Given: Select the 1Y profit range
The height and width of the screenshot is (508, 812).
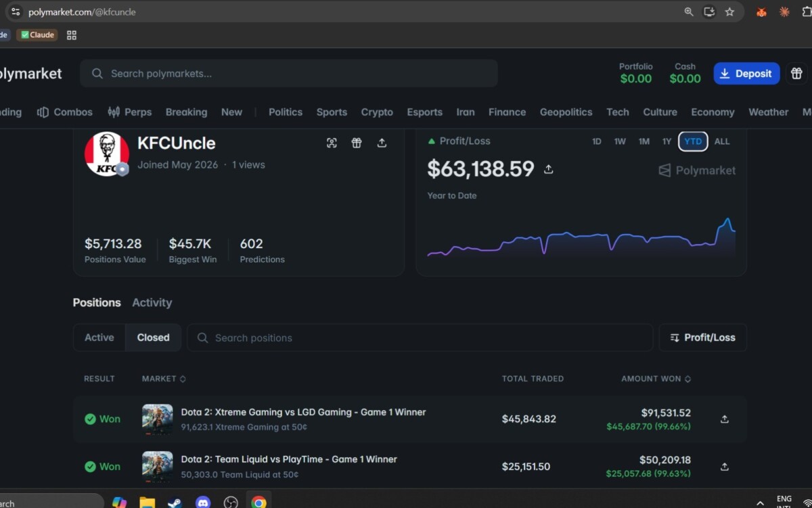Looking at the screenshot, I should [667, 141].
